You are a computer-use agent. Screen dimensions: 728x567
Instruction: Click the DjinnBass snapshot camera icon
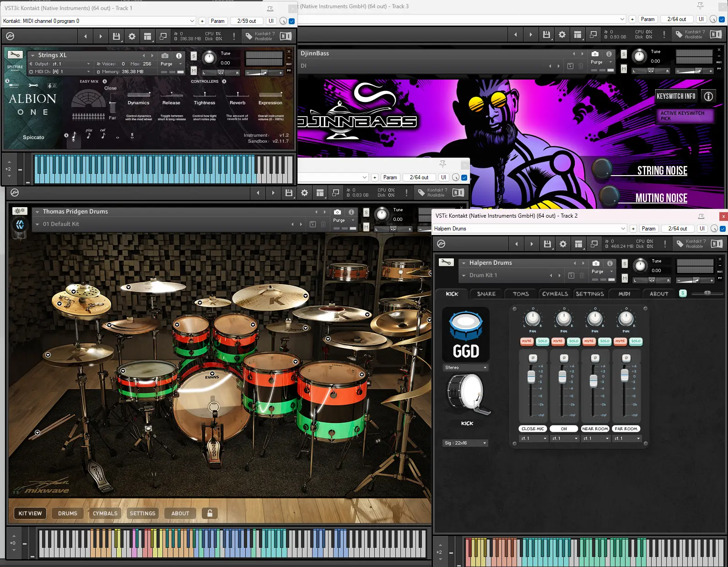click(595, 54)
